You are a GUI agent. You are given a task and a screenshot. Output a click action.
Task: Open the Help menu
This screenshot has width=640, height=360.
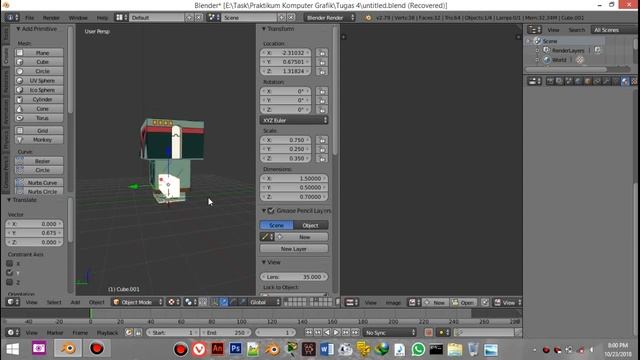click(102, 18)
